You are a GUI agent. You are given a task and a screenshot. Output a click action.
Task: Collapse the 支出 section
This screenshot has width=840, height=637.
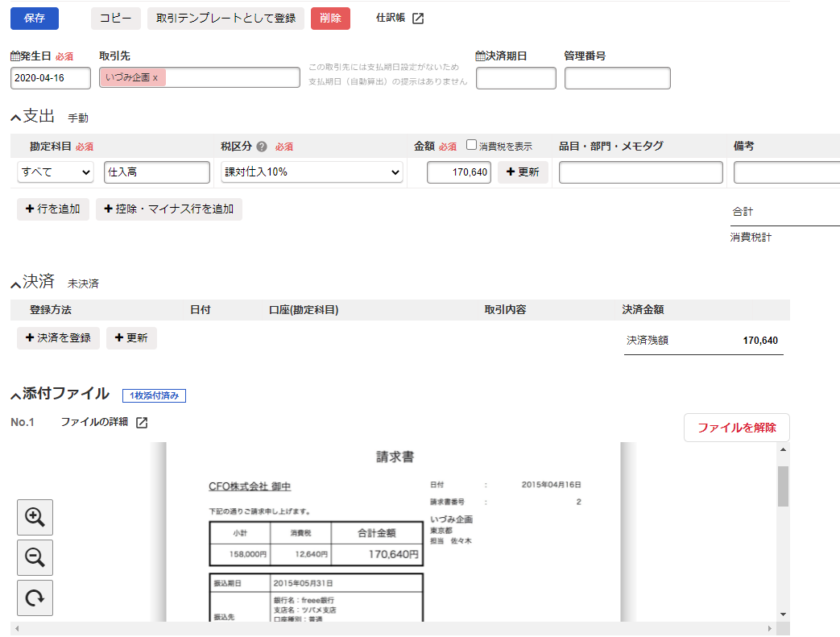click(x=15, y=118)
